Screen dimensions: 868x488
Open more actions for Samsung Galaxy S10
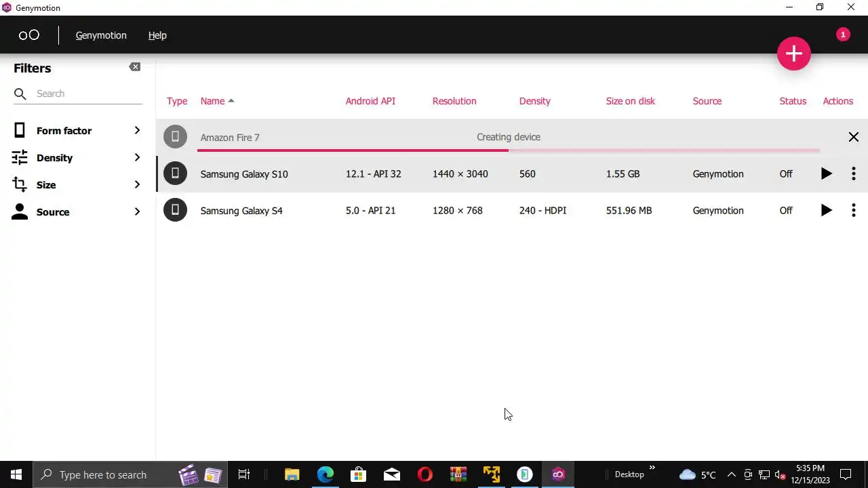click(x=853, y=174)
